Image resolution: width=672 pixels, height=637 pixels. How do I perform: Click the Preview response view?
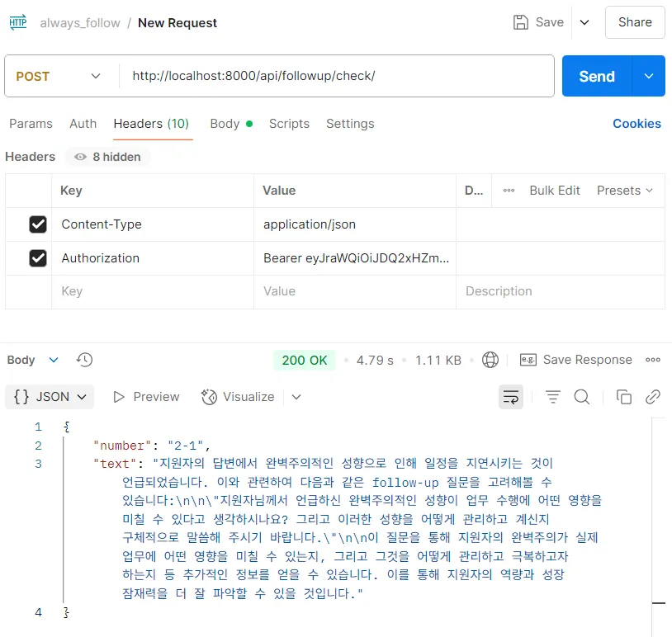[x=146, y=397]
